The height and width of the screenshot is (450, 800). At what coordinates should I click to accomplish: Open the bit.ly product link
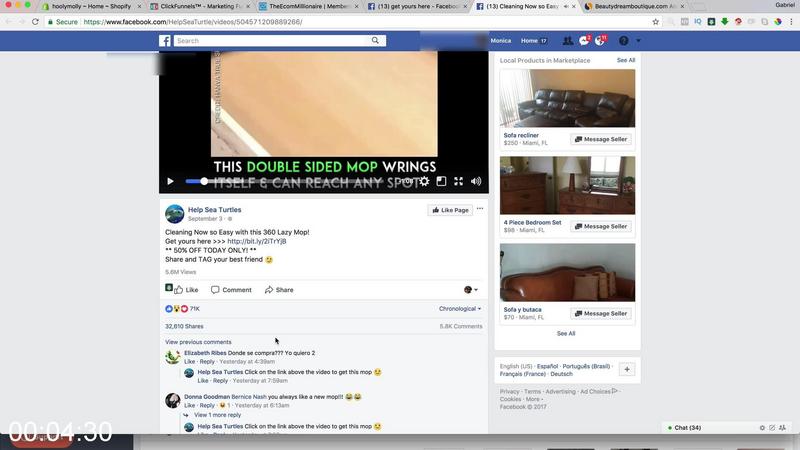[257, 241]
